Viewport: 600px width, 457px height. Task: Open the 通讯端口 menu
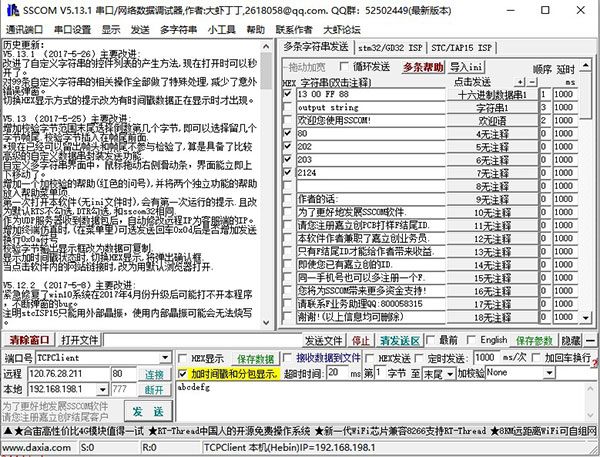24,29
